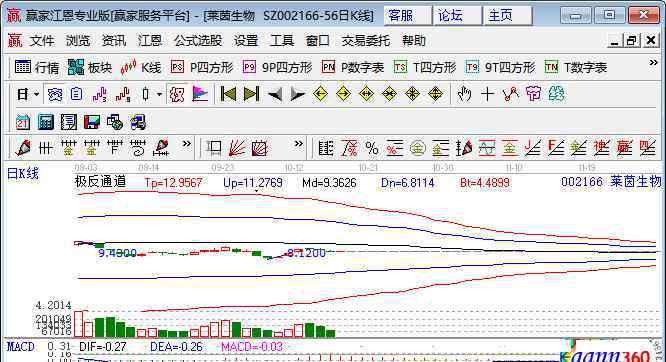
Task: Expand the top toolbar overflow chevron
Action: pyautogui.click(x=653, y=63)
